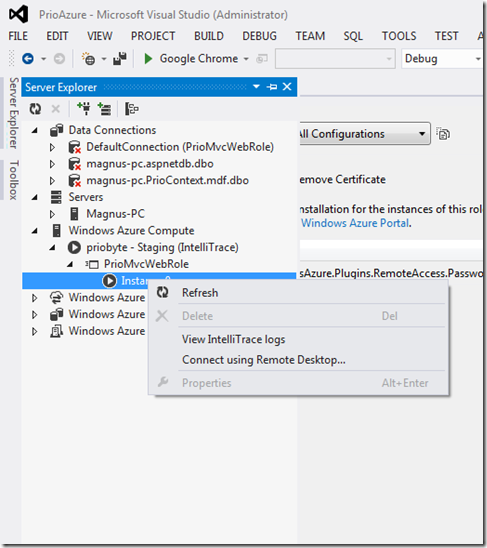Open the PROJECT menu

pos(153,36)
